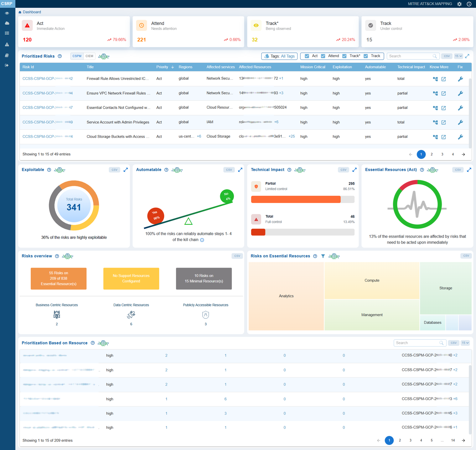
Task: Switch to the CIEM tab
Action: [89, 56]
